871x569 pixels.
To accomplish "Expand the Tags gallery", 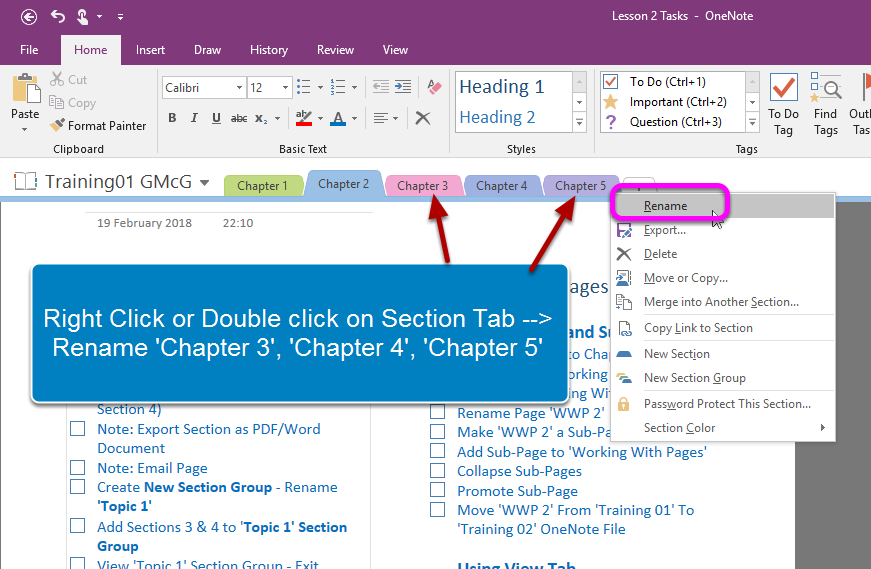I will pyautogui.click(x=753, y=123).
